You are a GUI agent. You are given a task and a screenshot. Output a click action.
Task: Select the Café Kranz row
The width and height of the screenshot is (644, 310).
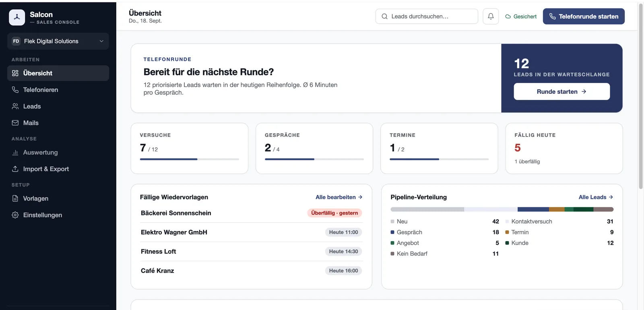click(x=251, y=271)
